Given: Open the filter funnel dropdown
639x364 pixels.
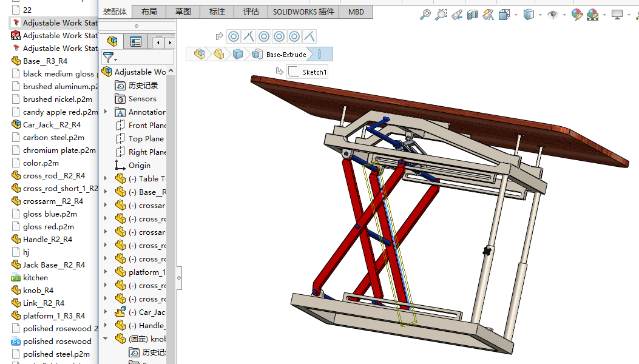Looking at the screenshot, I should pos(110,58).
